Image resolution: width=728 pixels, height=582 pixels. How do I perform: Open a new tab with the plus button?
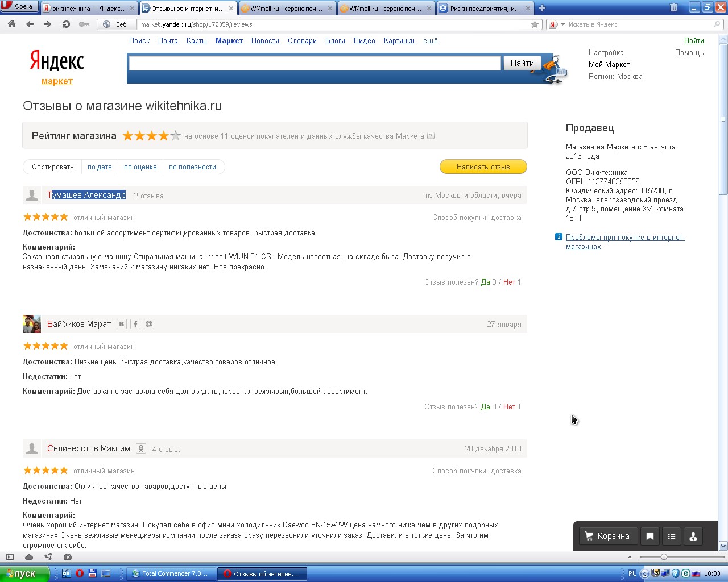pyautogui.click(x=542, y=8)
